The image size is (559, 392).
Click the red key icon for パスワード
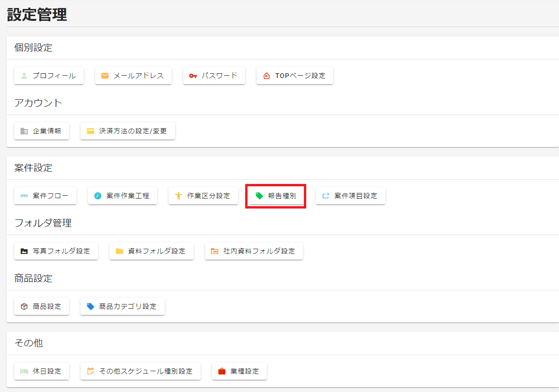coord(193,76)
